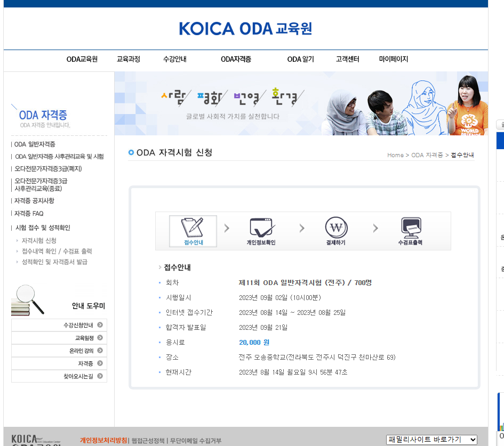Open the 교육과정 menu
The width and height of the screenshot is (504, 446).
[x=128, y=59]
